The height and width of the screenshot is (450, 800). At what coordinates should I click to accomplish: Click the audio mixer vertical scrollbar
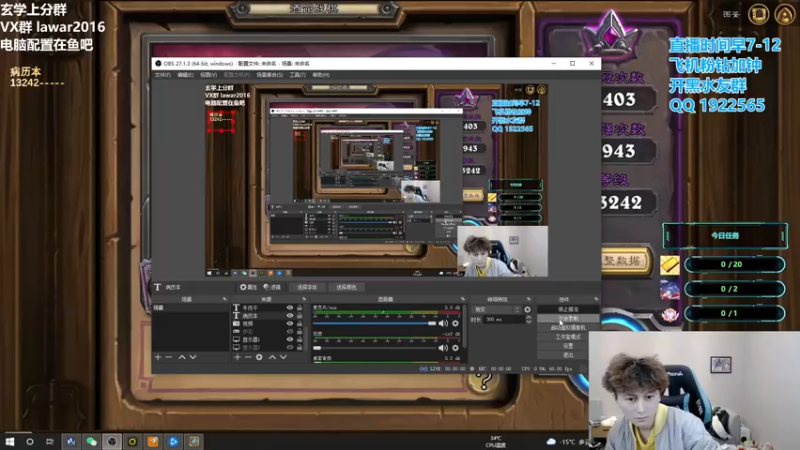(x=464, y=327)
